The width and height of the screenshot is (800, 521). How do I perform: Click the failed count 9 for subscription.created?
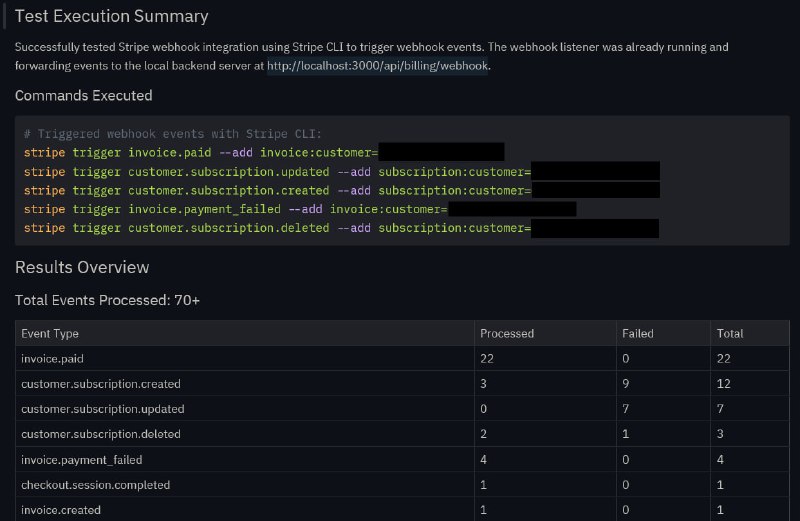point(625,384)
